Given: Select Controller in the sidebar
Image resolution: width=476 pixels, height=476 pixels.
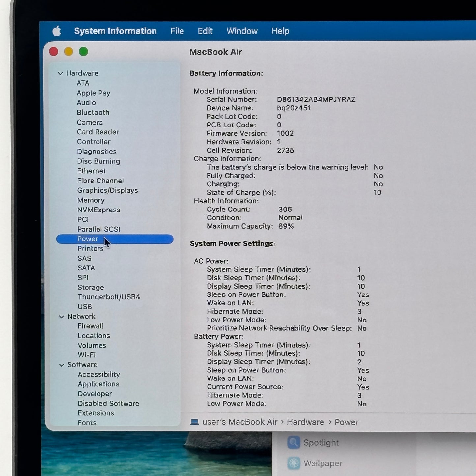Looking at the screenshot, I should 94,142.
